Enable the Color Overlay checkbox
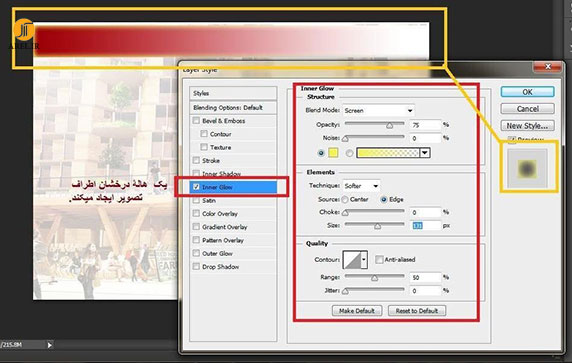572x363 pixels. [x=196, y=213]
